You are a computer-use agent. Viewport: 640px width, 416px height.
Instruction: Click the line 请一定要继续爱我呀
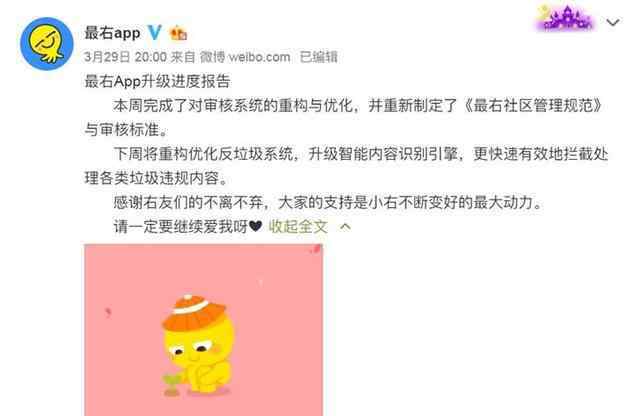pos(180,226)
